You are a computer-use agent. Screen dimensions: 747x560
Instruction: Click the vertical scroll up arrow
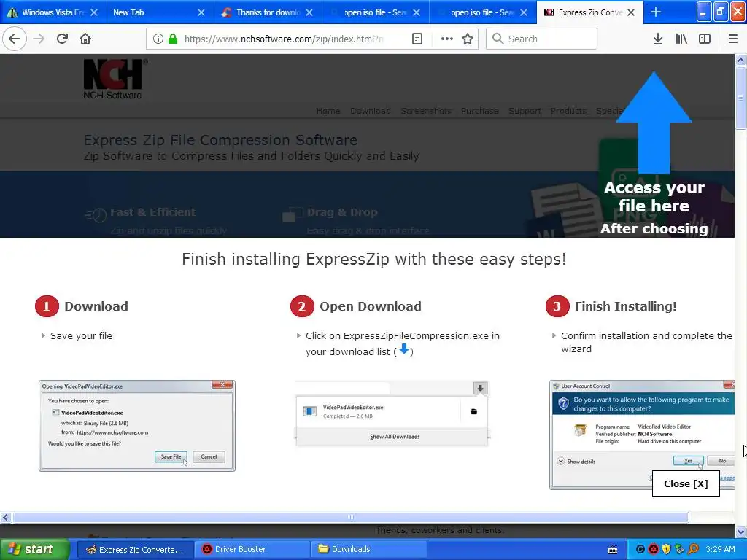[740, 60]
